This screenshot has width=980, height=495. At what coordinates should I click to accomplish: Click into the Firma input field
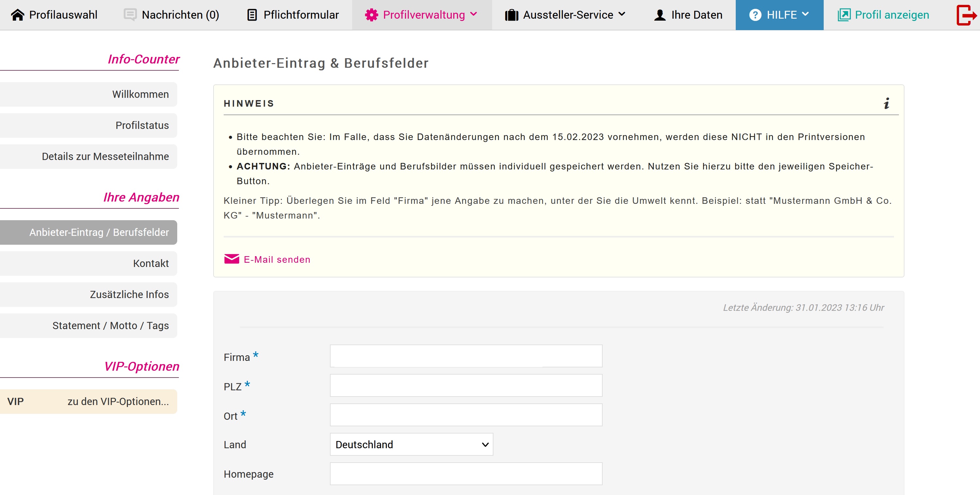(466, 356)
